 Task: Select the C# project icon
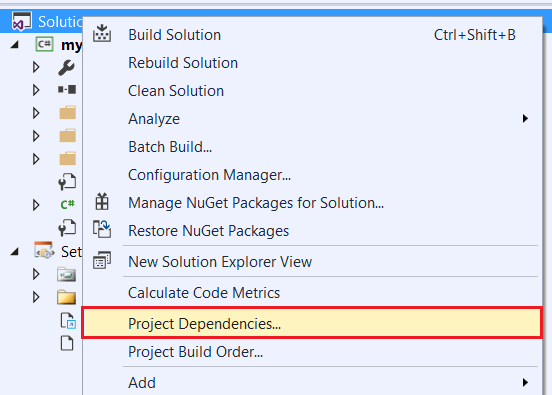click(x=44, y=44)
